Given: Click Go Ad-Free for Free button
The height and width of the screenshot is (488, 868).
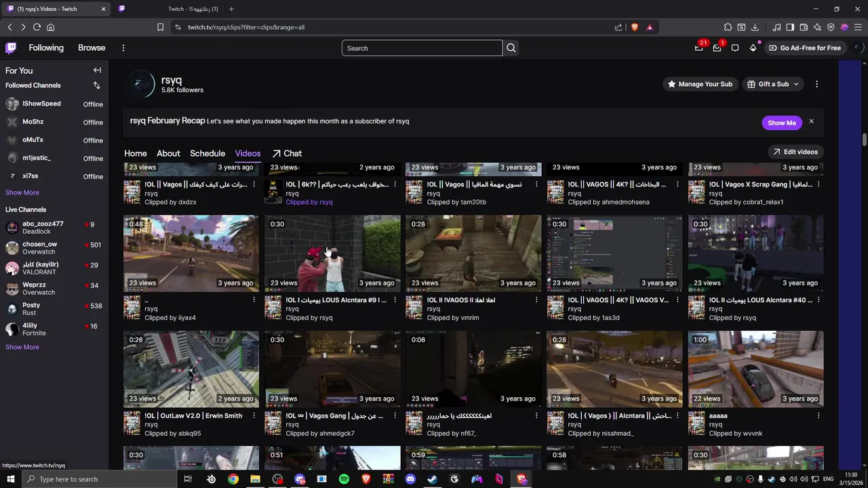Looking at the screenshot, I should click(x=805, y=48).
